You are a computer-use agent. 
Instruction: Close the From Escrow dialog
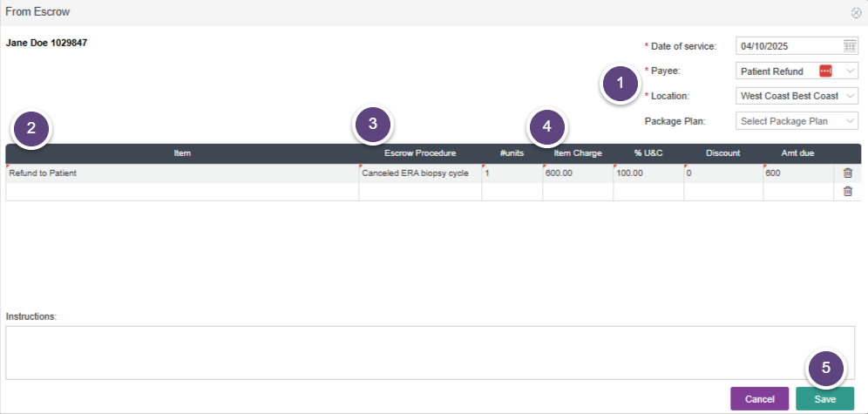pos(856,13)
